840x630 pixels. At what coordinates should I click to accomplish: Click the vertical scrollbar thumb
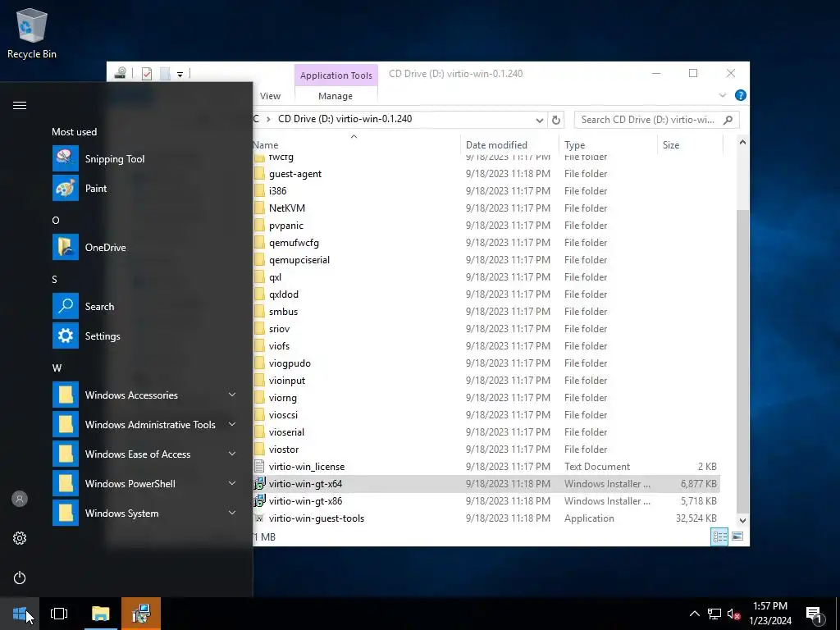click(742, 362)
